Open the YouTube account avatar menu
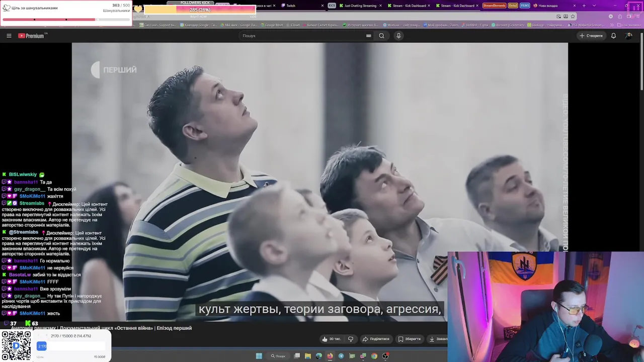The width and height of the screenshot is (644, 362). (x=628, y=36)
